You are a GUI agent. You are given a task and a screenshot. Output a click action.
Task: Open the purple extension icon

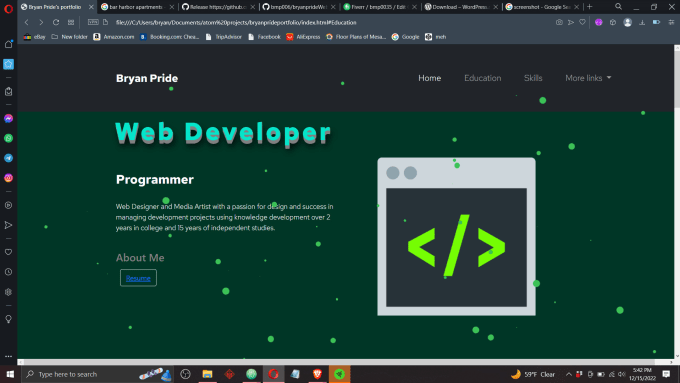point(598,22)
